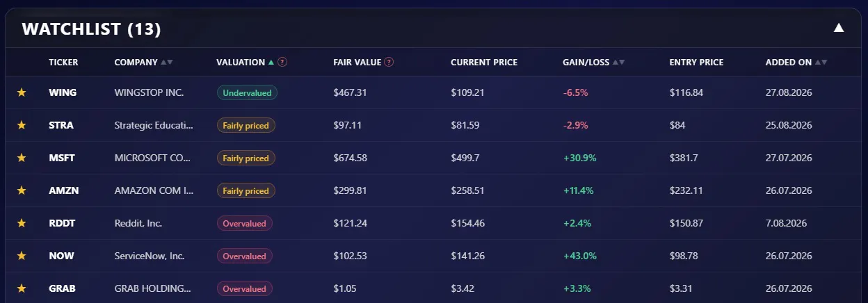
Task: Unfavorite MSFT using its star icon
Action: [22, 158]
